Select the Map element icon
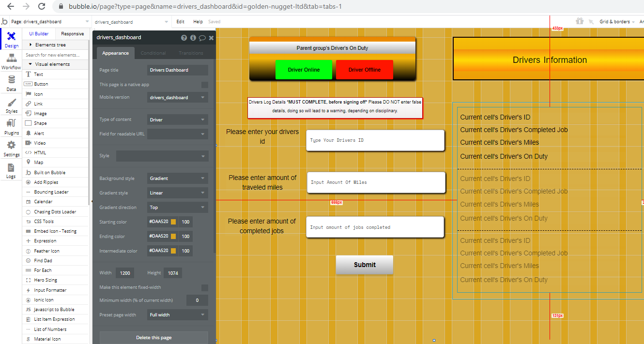This screenshot has height=344, width=644. 28,162
